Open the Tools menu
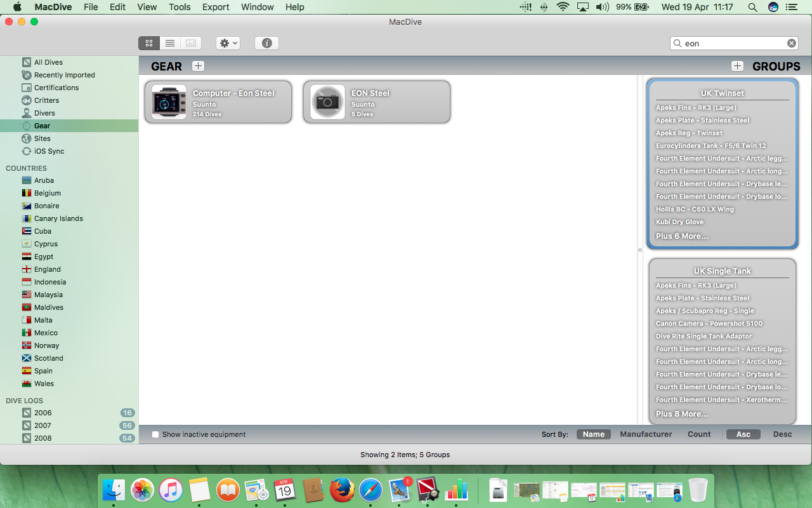The image size is (812, 508). (180, 7)
